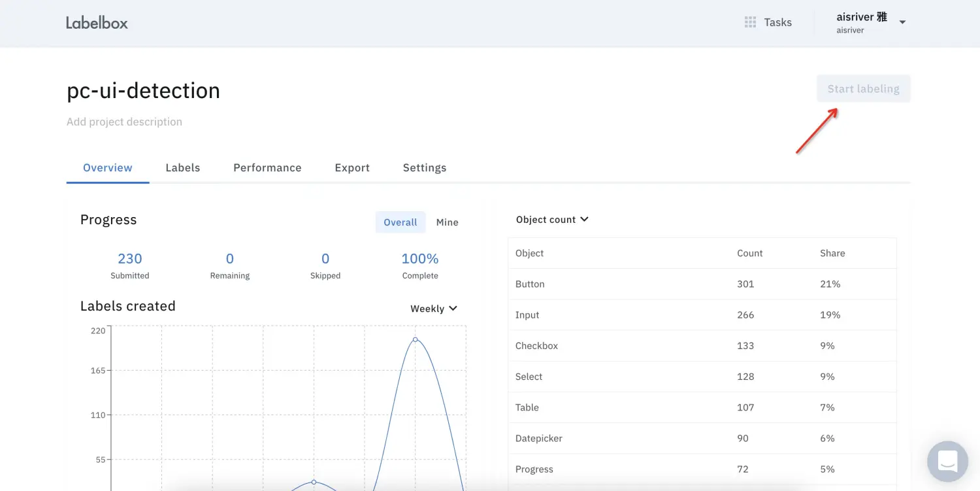Click the count value 266
This screenshot has height=491, width=980.
745,314
